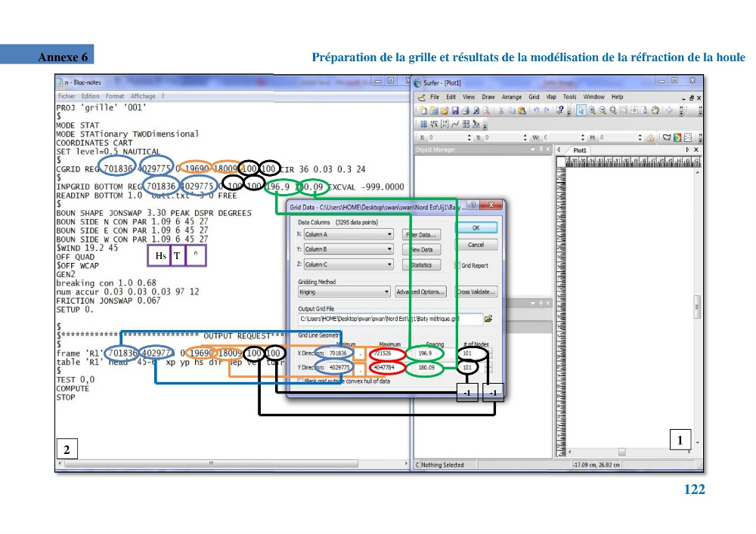The image size is (756, 534).
Task: Open the Format menu in Bloc-notes
Action: pyautogui.click(x=115, y=97)
